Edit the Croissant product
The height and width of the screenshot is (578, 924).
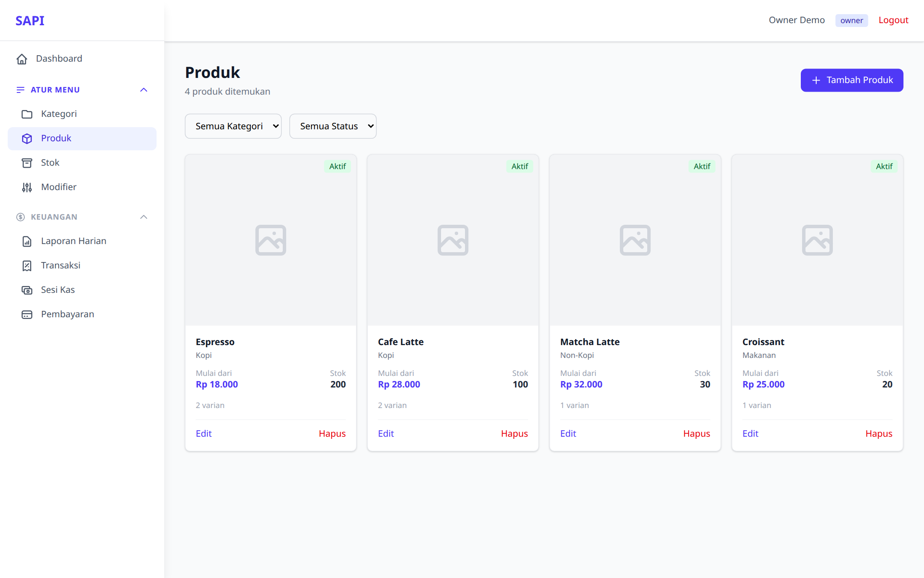(750, 434)
